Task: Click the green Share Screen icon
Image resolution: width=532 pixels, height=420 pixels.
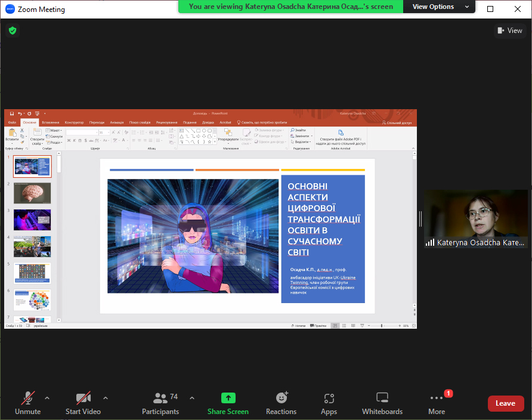Action: click(228, 398)
